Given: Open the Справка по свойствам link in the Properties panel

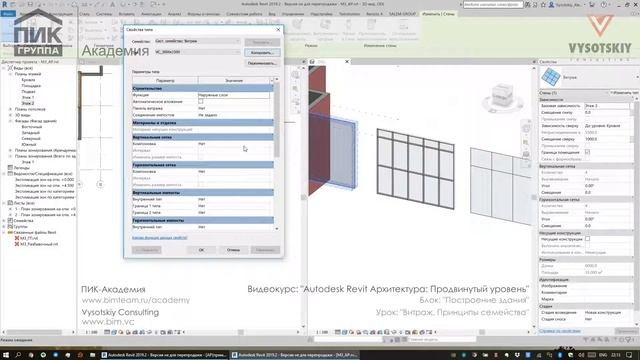Looking at the screenshot, I should pos(560,331).
